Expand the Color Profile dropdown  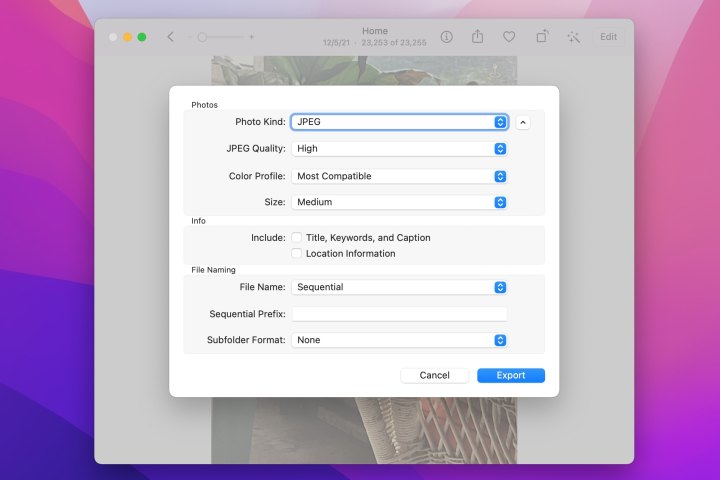point(399,176)
